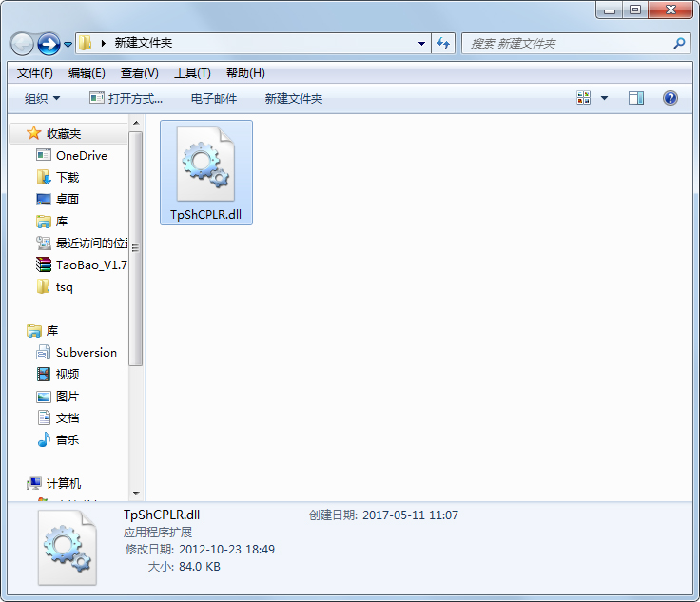This screenshot has width=700, height=602.
Task: Click the magnifier search icon
Action: tap(679, 44)
